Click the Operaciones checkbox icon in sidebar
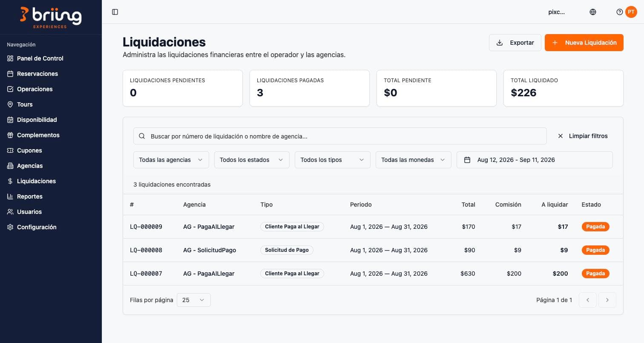 point(10,89)
